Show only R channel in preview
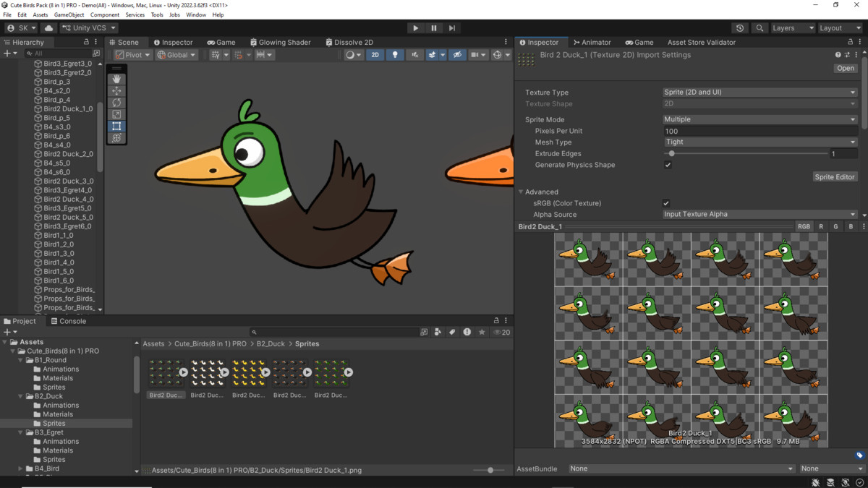Image resolution: width=868 pixels, height=488 pixels. pyautogui.click(x=821, y=226)
